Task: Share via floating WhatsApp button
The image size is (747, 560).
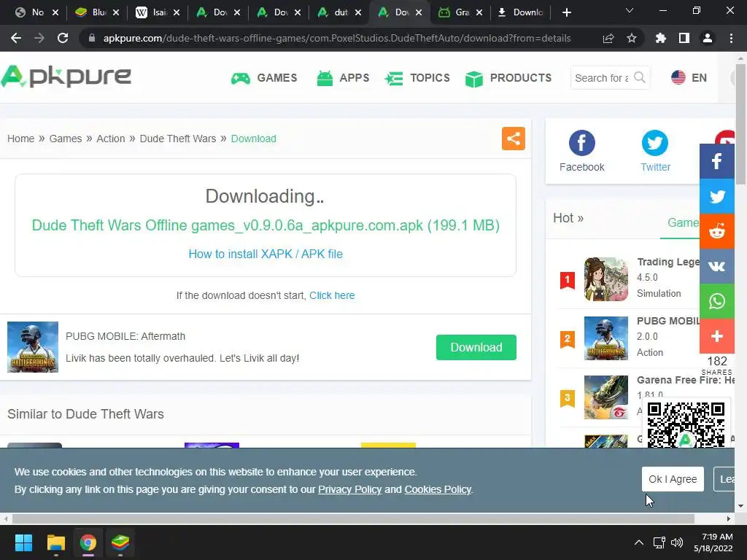Action: 717,301
